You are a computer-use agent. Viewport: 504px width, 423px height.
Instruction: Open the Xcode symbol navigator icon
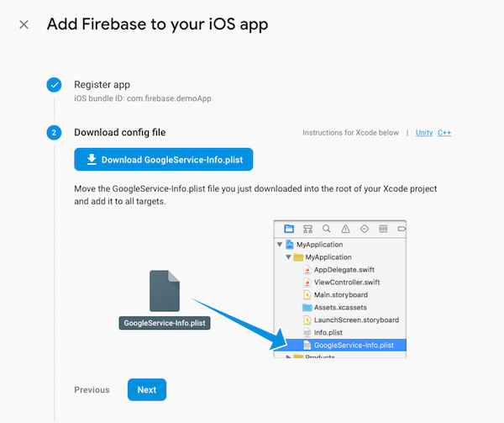(307, 228)
